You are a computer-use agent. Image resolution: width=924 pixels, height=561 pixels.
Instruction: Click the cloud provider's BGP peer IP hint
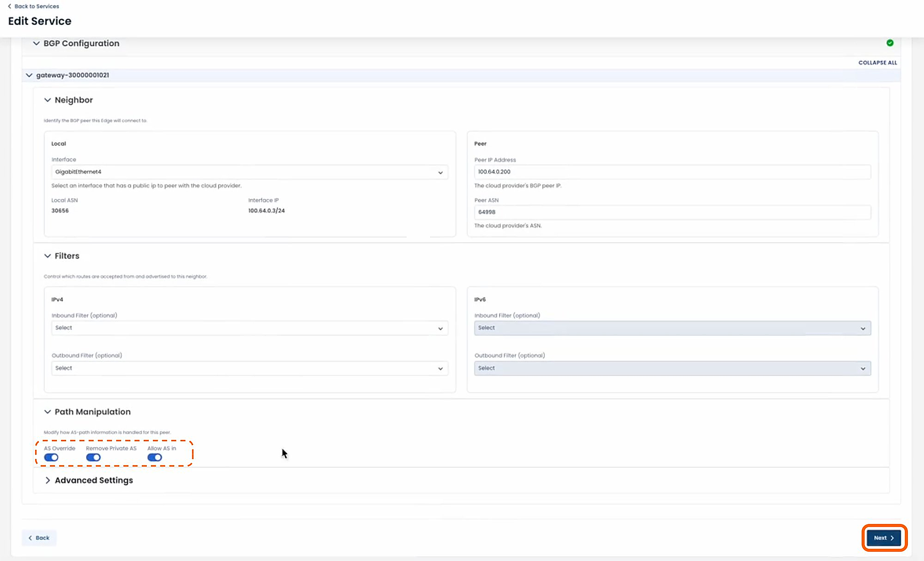click(x=518, y=186)
